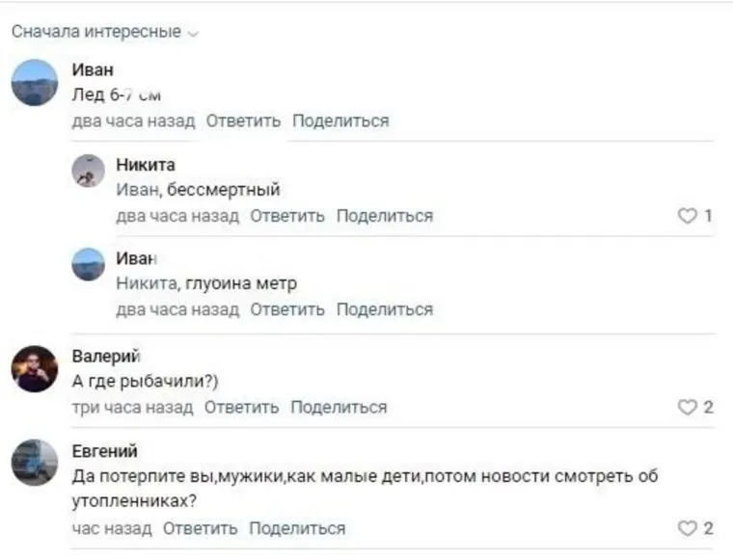The image size is (733, 560).
Task: Click 'Ответить' under 'глубина метр' reply
Action: pyautogui.click(x=287, y=309)
